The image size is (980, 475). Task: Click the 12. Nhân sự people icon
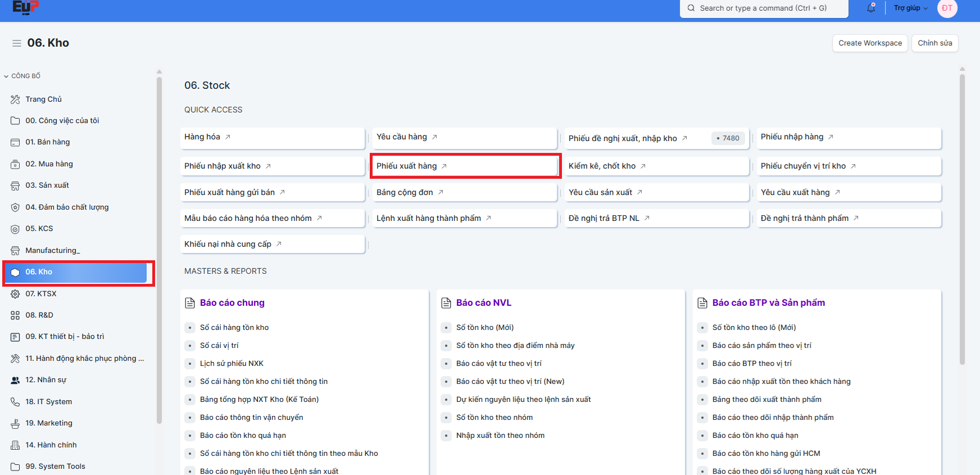coord(15,381)
